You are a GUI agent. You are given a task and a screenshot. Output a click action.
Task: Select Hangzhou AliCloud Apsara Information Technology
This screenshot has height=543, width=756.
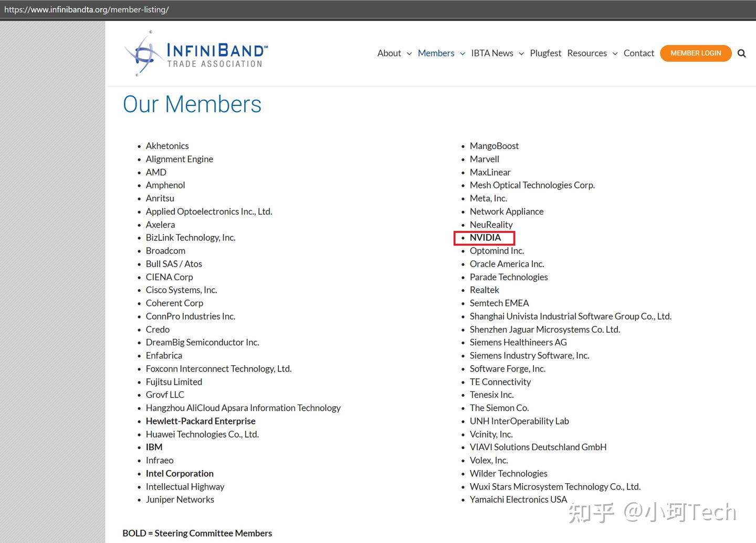point(243,408)
